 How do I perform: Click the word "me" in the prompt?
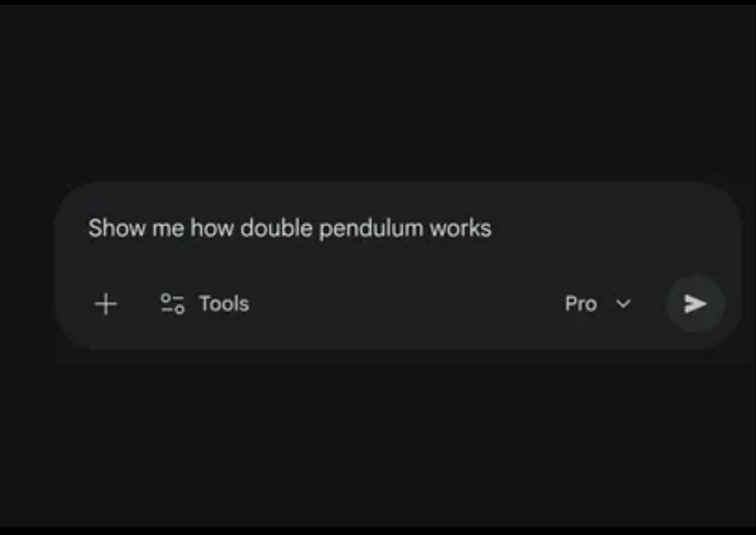(168, 228)
